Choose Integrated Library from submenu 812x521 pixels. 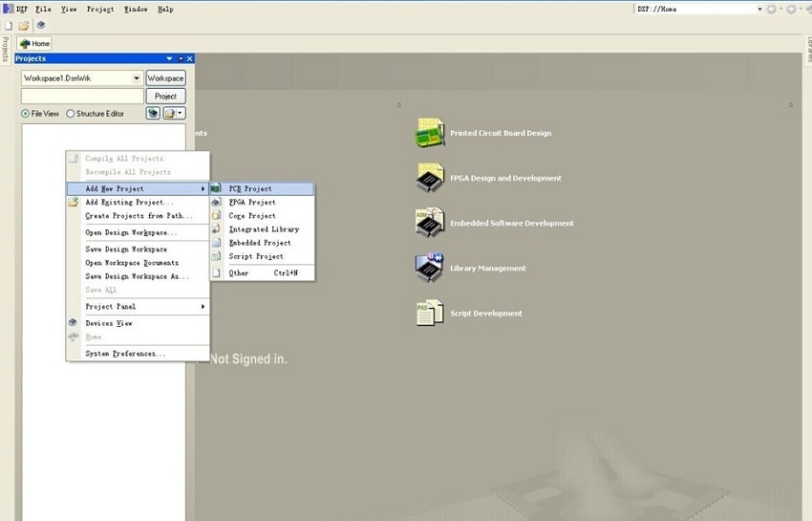[x=262, y=228]
